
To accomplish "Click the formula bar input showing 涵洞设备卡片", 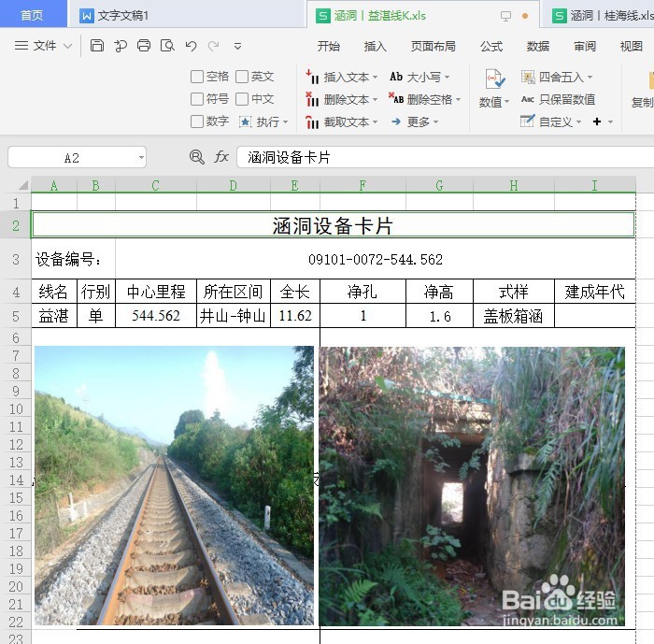I will 445,157.
